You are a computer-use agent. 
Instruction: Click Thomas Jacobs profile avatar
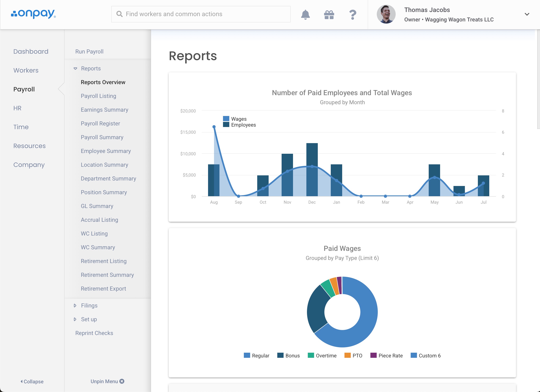coord(386,14)
